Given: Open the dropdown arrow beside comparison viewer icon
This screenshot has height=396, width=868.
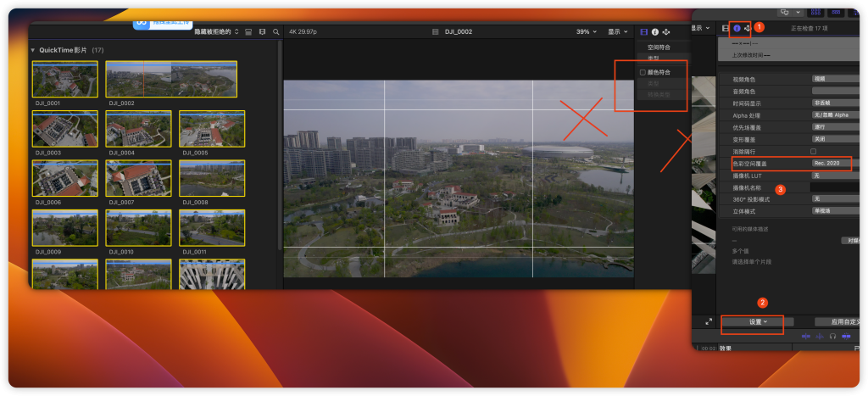Looking at the screenshot, I should tap(798, 12).
